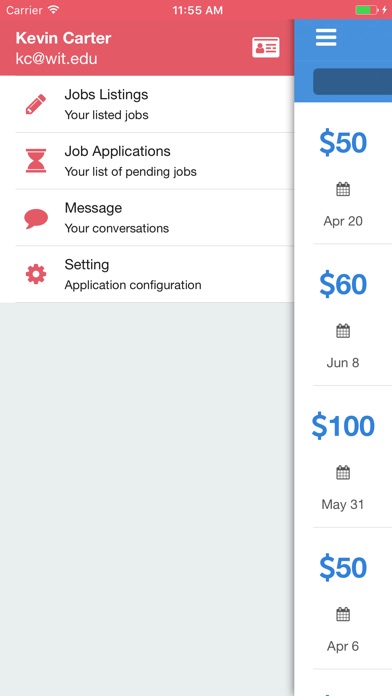The height and width of the screenshot is (696, 392).
Task: Click the pencil icon for Jobs Listings
Action: pyautogui.click(x=36, y=104)
